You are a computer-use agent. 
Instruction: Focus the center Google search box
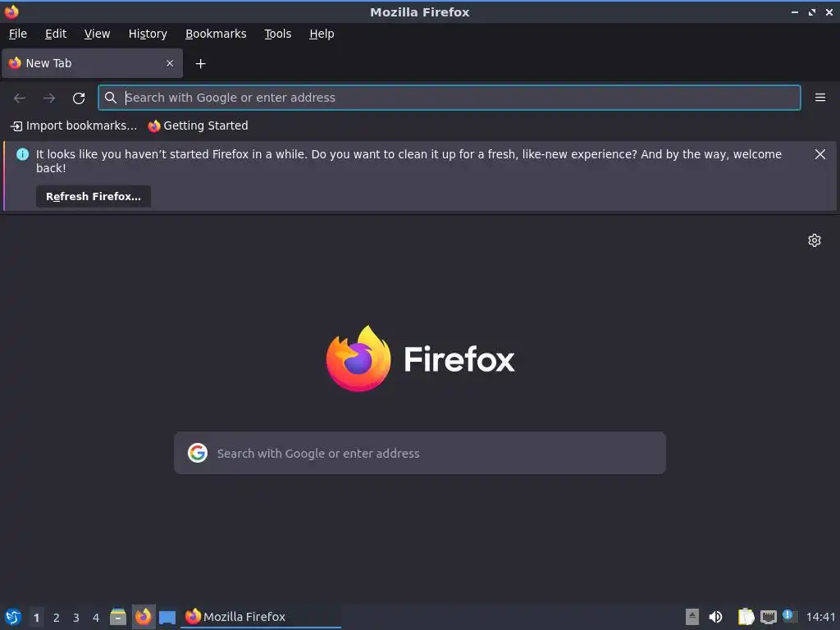pos(420,453)
